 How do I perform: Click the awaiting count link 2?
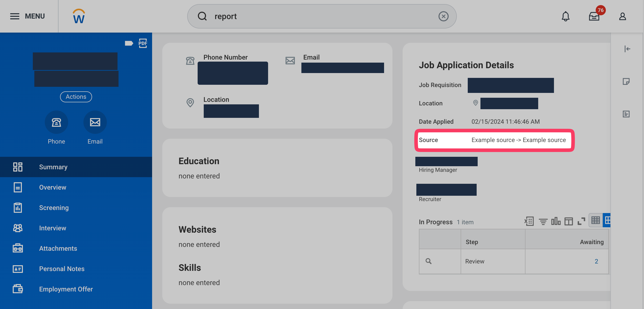596,261
